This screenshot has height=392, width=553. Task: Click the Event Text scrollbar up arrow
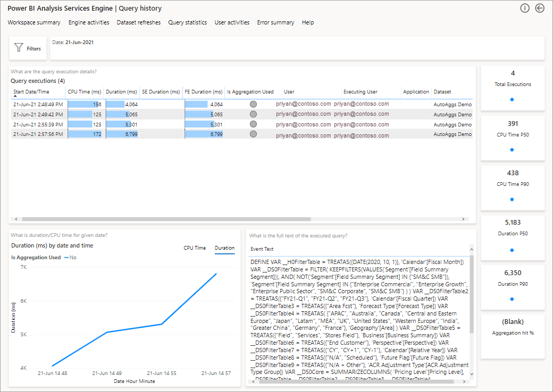pos(471,249)
